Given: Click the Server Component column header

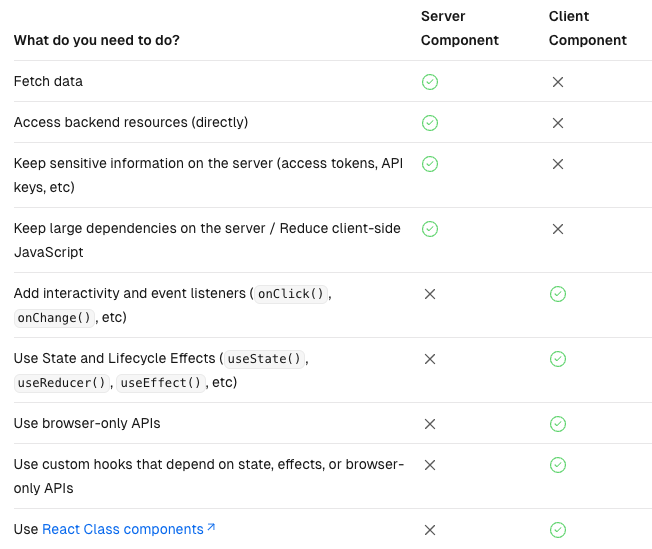Looking at the screenshot, I should (x=459, y=28).
